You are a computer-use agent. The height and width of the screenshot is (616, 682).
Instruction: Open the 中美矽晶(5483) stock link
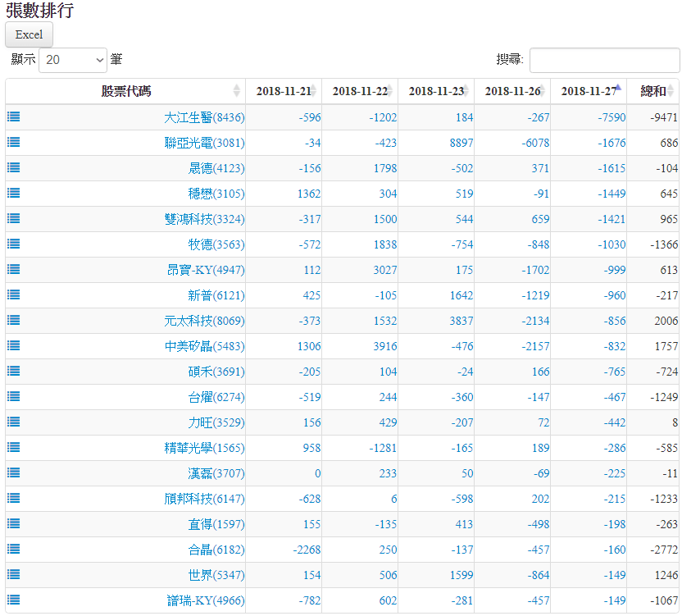tap(204, 346)
